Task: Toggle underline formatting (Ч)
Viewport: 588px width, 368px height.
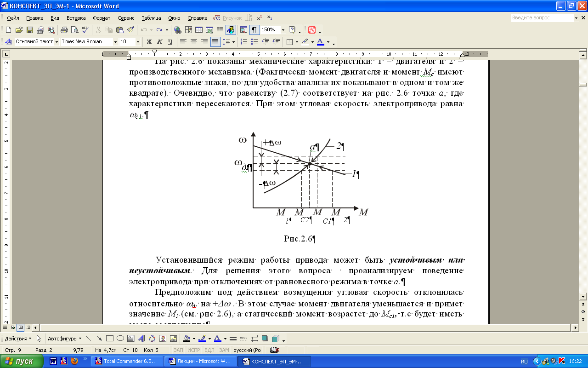Action: coord(170,42)
